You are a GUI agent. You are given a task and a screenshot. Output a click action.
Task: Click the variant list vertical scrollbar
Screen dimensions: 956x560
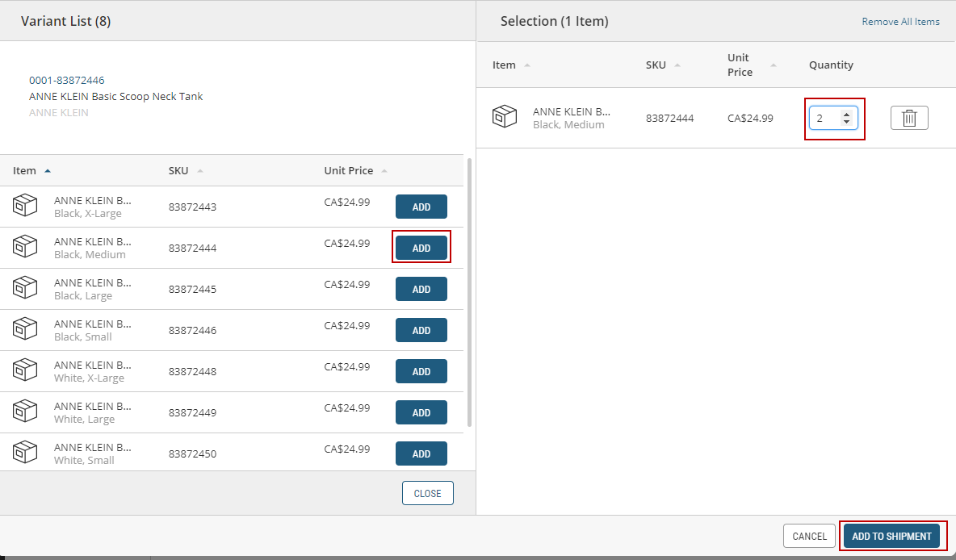pos(470,290)
